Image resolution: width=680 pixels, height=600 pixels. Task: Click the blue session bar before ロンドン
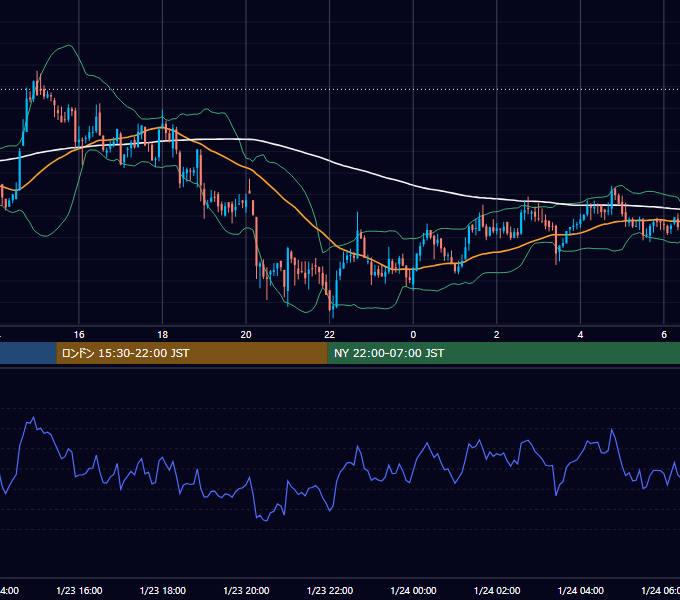pos(28,353)
